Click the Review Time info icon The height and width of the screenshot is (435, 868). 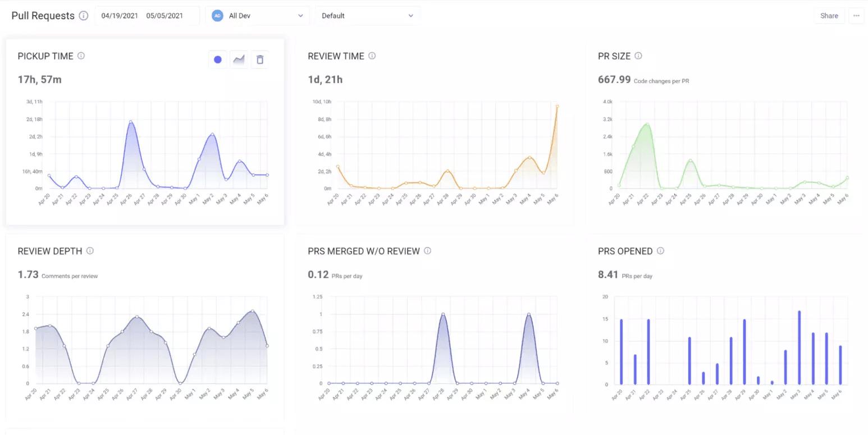coord(373,56)
